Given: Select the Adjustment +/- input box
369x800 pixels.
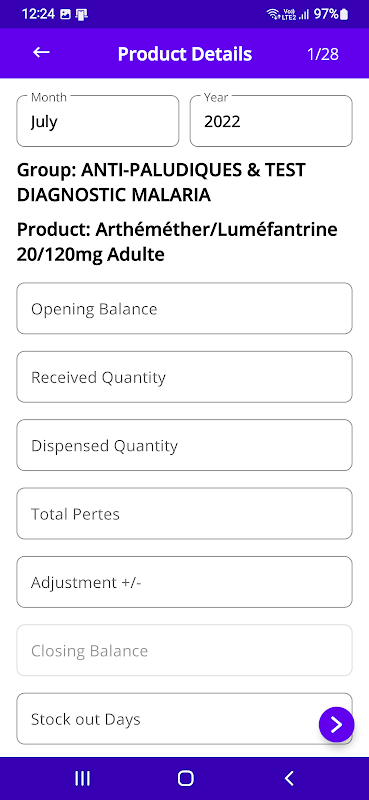Looking at the screenshot, I should click(x=184, y=582).
